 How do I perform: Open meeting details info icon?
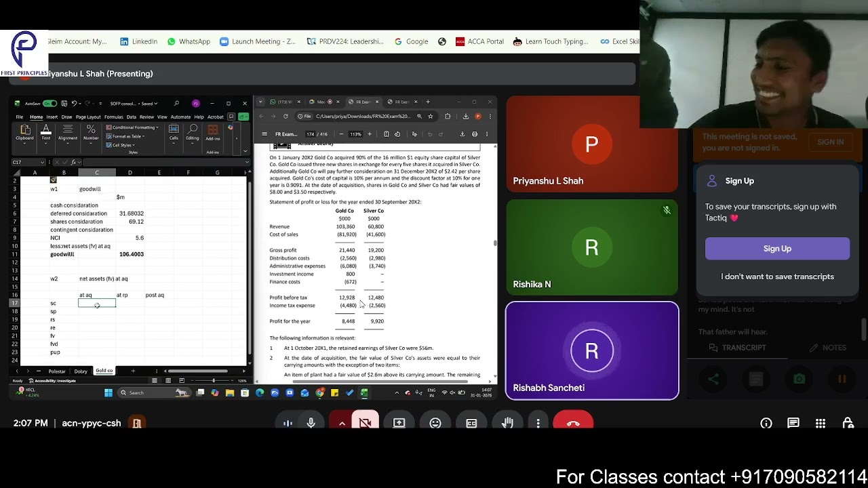766,423
